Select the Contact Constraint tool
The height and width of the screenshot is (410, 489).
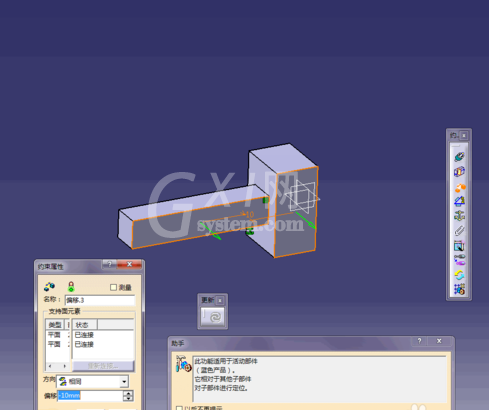[459, 172]
